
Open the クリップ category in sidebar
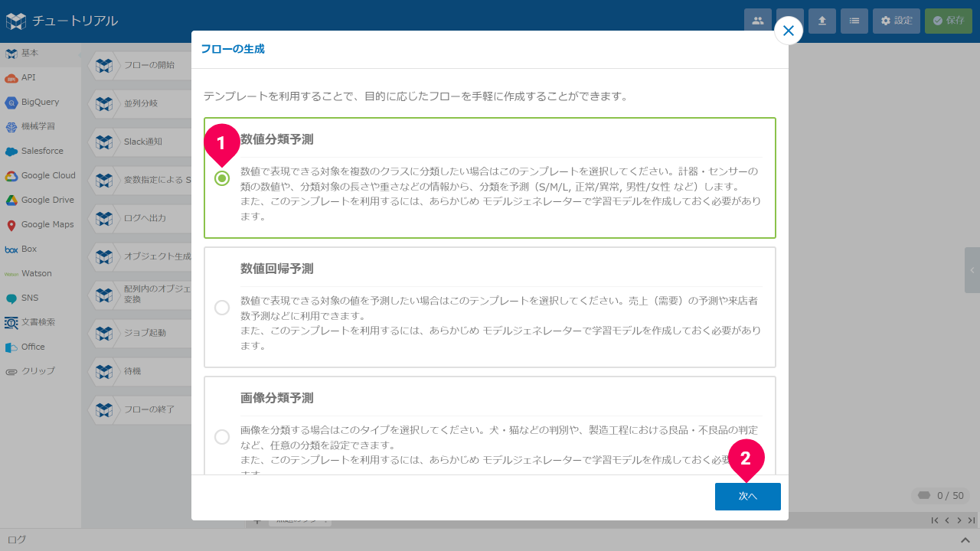click(41, 372)
